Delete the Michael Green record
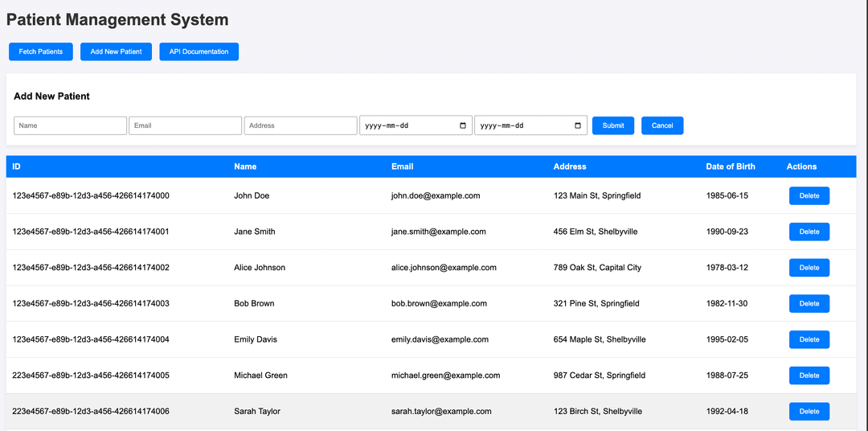 (809, 376)
